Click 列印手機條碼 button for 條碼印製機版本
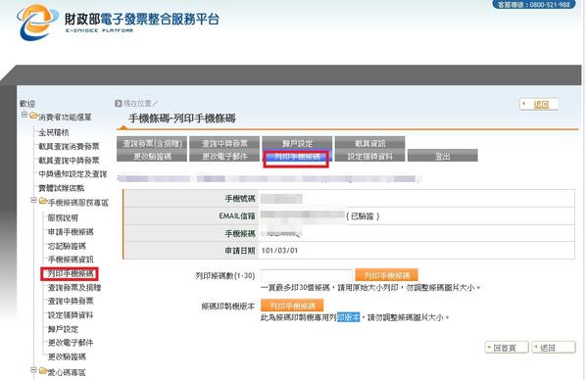 [x=292, y=306]
